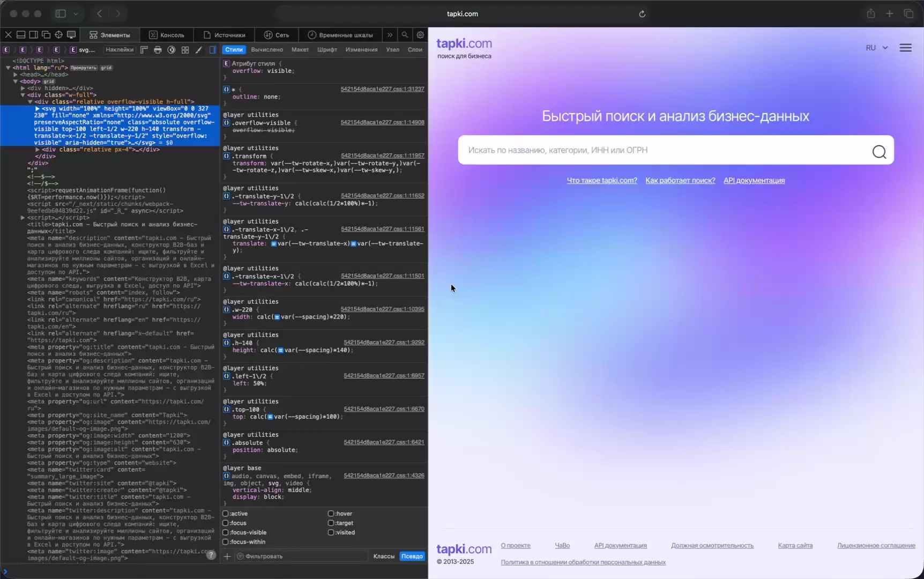Click the inspector search magnifier icon
The width and height of the screenshot is (924, 579).
pos(405,35)
